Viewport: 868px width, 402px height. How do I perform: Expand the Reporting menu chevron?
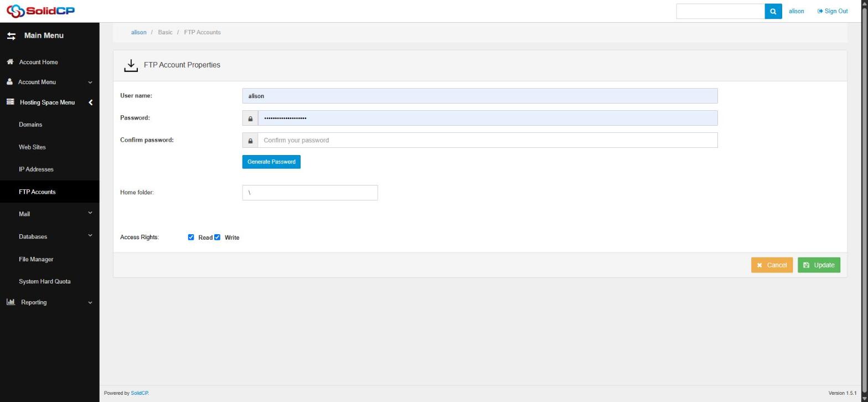coord(90,303)
